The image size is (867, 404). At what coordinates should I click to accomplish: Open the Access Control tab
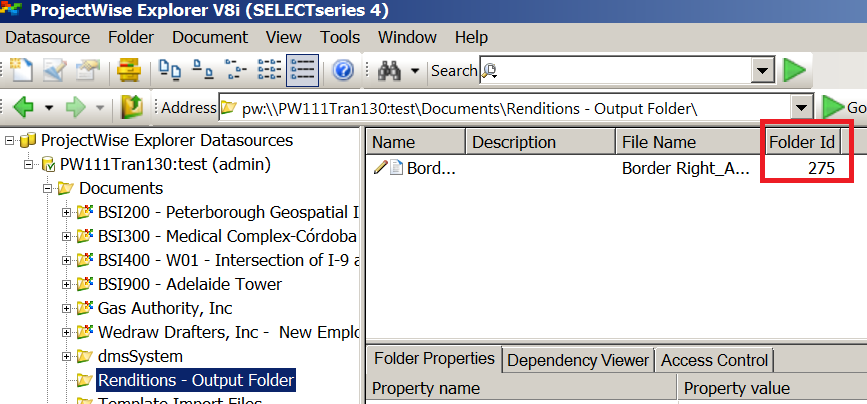coord(714,361)
